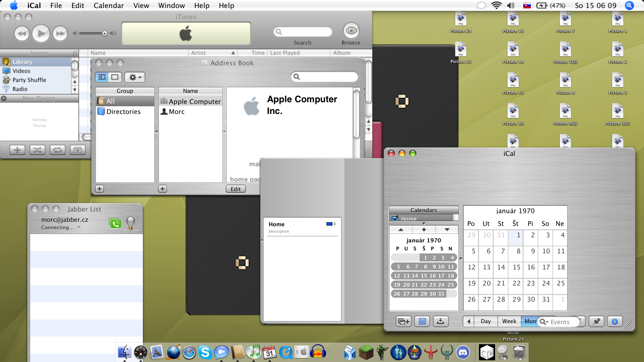Image resolution: width=644 pixels, height=362 pixels.
Task: Select Party Shuffle in iTunes
Action: (x=36, y=80)
